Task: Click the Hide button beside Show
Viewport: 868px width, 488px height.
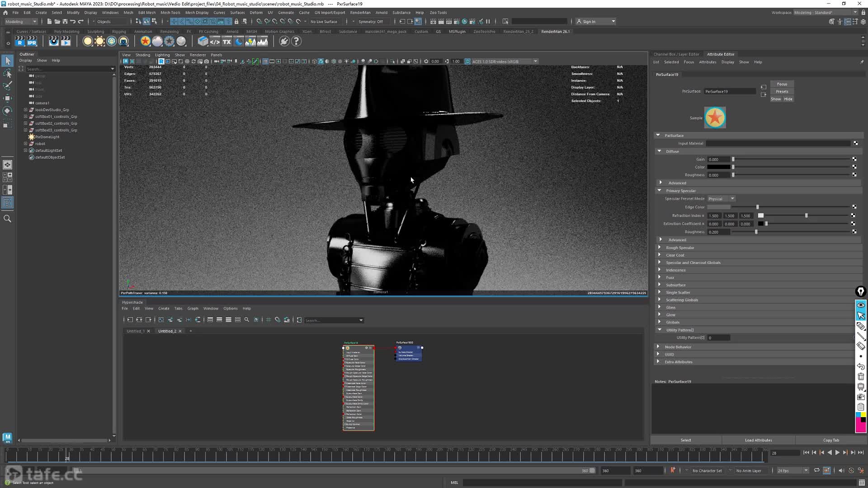Action: point(788,99)
